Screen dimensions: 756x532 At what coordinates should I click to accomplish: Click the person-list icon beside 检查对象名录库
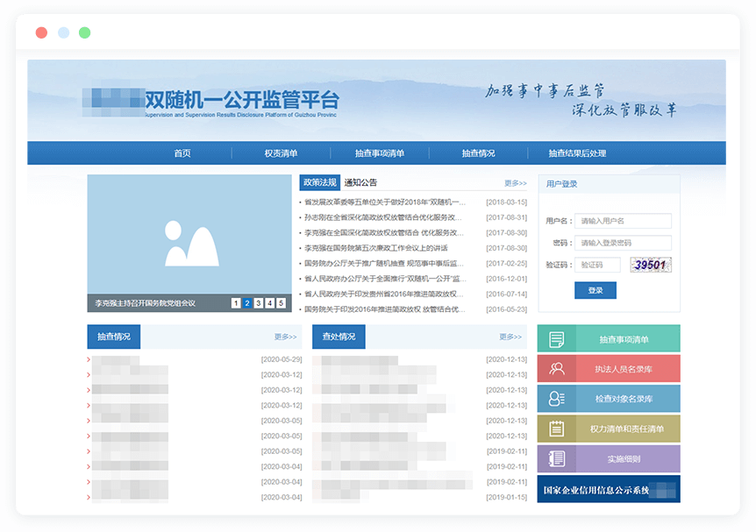point(556,399)
